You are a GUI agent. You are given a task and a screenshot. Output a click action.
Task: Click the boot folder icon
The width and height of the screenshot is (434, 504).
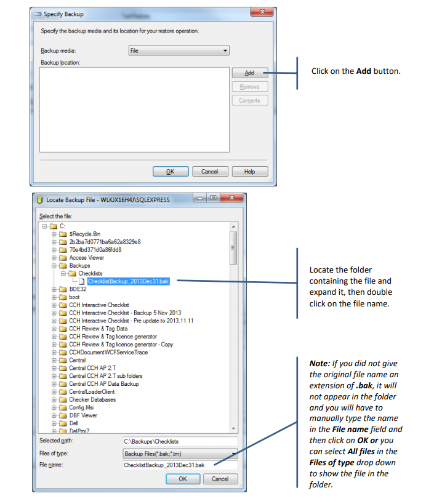pyautogui.click(x=63, y=297)
